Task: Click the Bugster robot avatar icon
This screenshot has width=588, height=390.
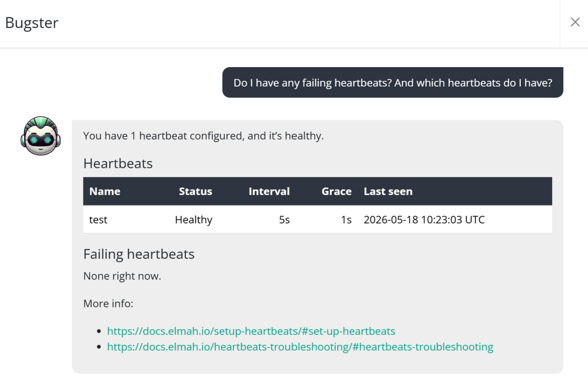Action: [40, 136]
